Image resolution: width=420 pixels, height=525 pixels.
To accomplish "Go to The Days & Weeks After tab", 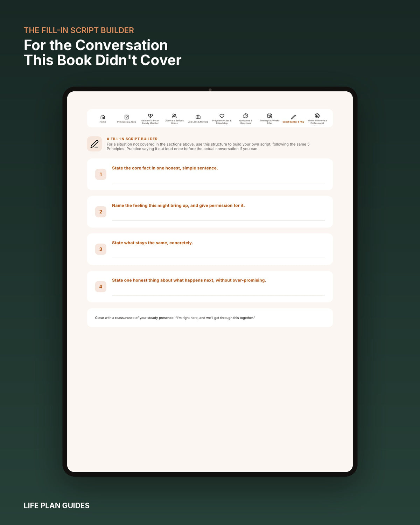I will pyautogui.click(x=269, y=118).
